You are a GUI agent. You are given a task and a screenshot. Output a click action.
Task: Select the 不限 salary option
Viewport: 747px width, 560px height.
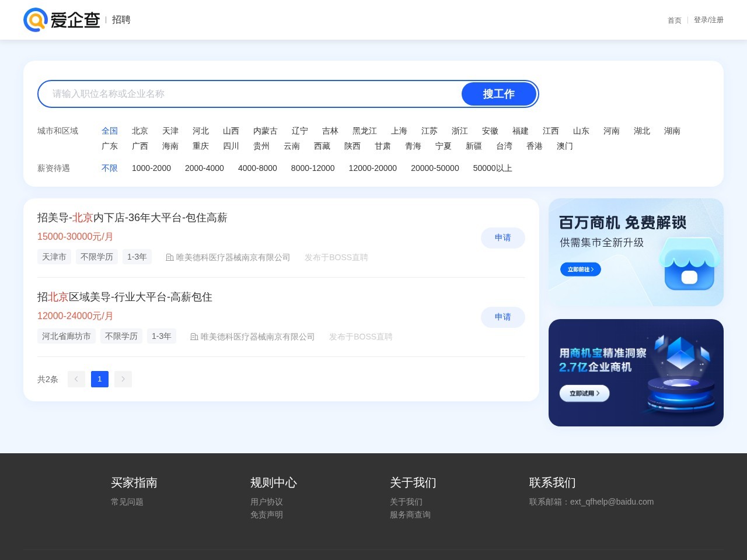(110, 168)
